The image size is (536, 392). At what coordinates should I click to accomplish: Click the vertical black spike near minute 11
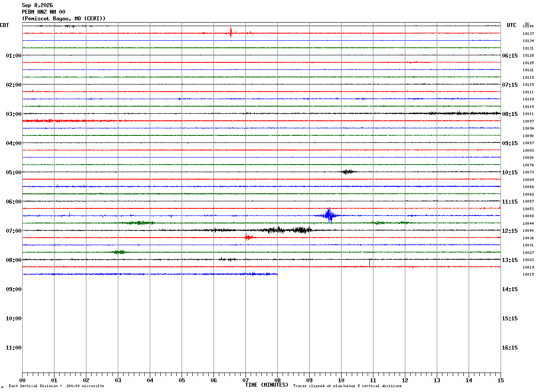coord(370,263)
